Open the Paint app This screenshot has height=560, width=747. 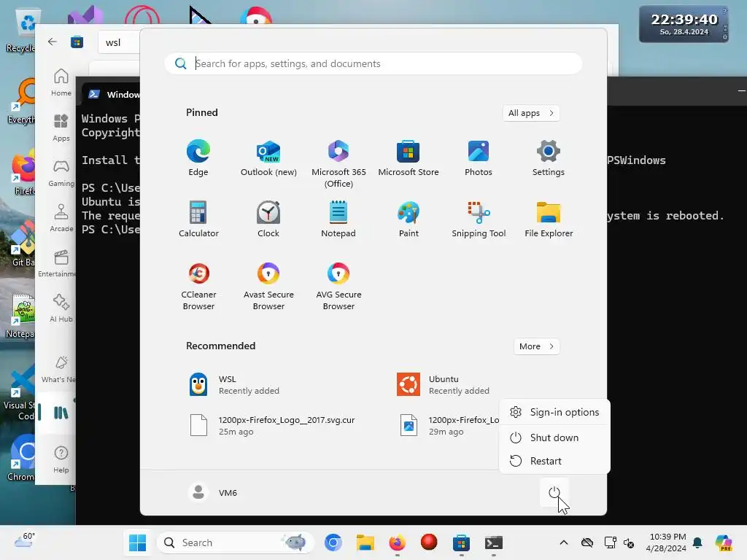coord(409,219)
